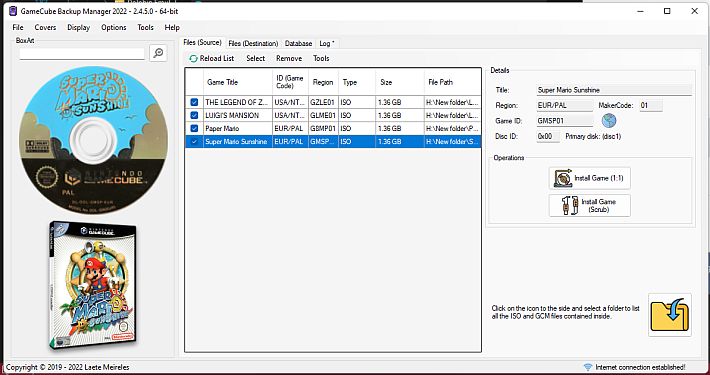
Task: Click the Region field showing EUR/PAL
Action: point(565,106)
